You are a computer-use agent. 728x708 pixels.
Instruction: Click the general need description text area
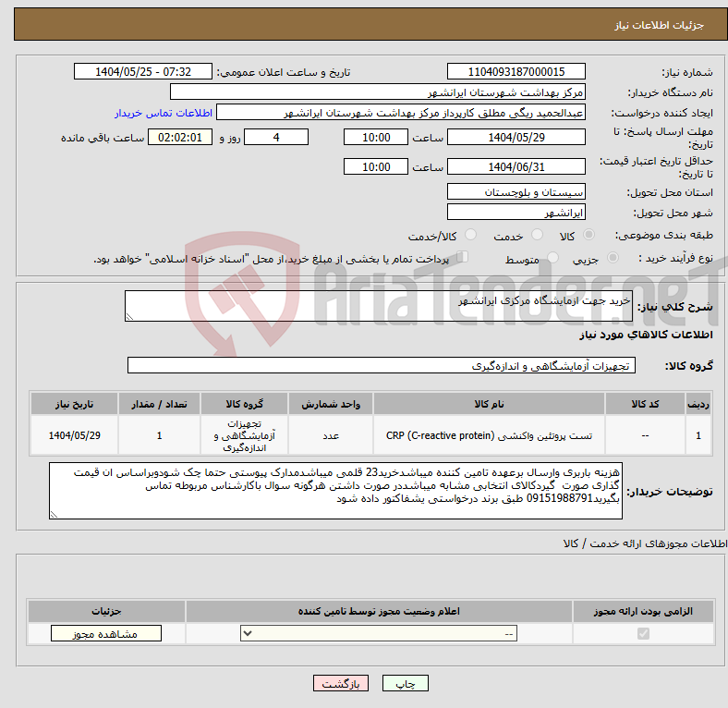(x=379, y=306)
